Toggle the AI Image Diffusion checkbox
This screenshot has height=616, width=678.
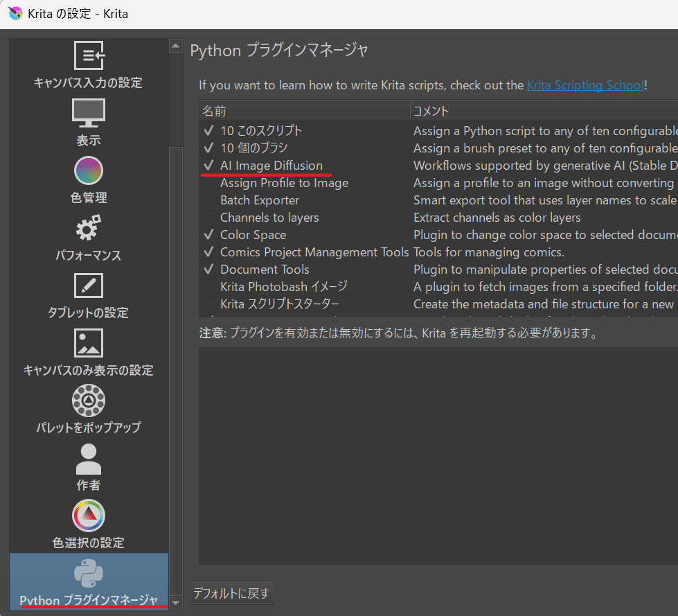(x=209, y=165)
